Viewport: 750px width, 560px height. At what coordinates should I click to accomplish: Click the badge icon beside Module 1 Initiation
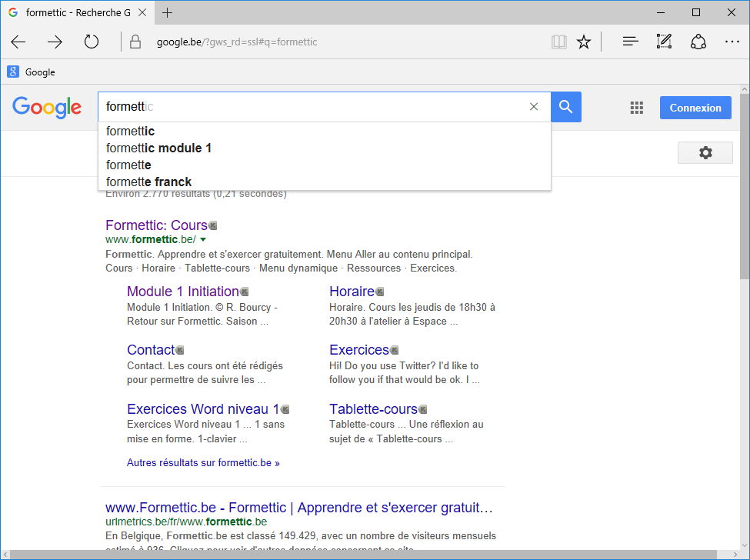[x=245, y=292]
